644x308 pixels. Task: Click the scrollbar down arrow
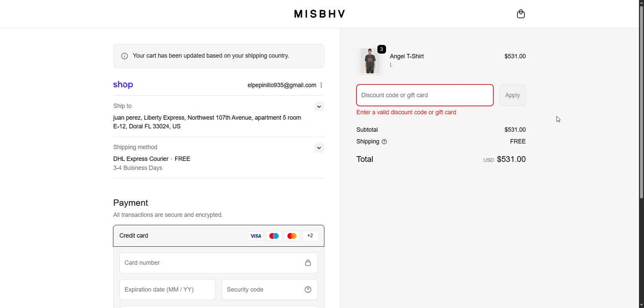(641, 305)
